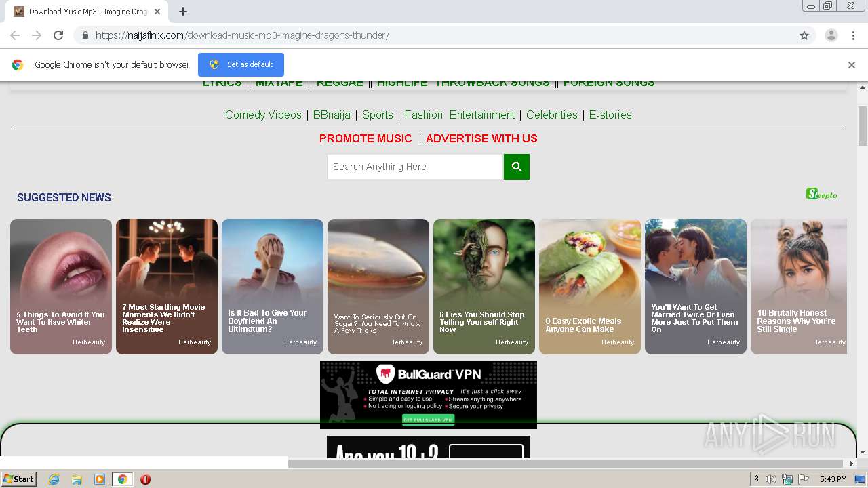Show hidden system tray icons
868x488 pixels.
click(x=756, y=479)
